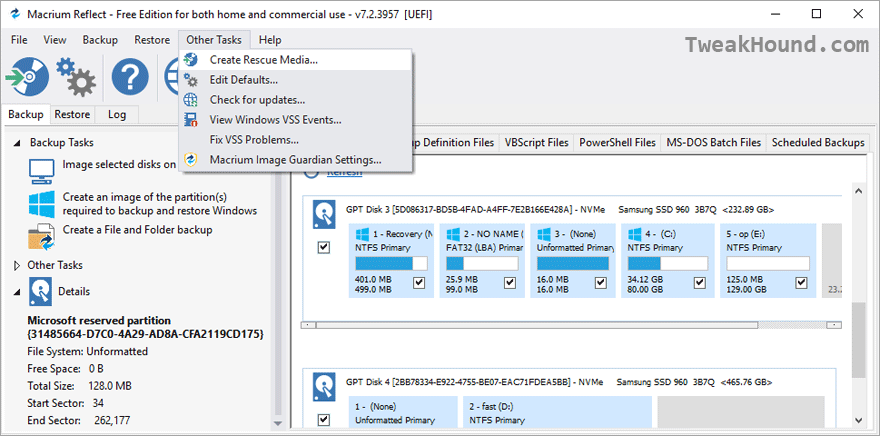Open the Scheduled Backups tab
This screenshot has height=436, width=880.
pos(818,143)
